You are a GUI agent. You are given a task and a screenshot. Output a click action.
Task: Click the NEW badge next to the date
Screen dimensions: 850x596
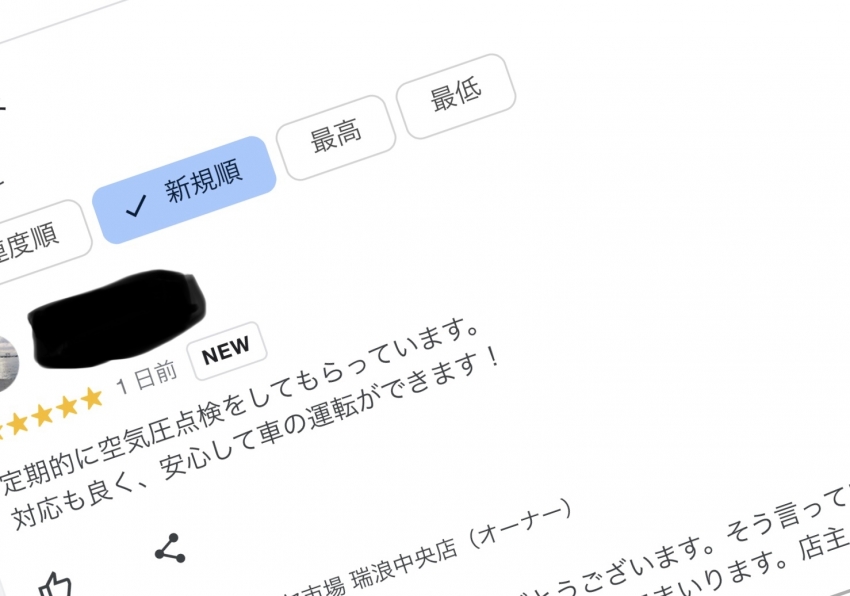tap(227, 351)
